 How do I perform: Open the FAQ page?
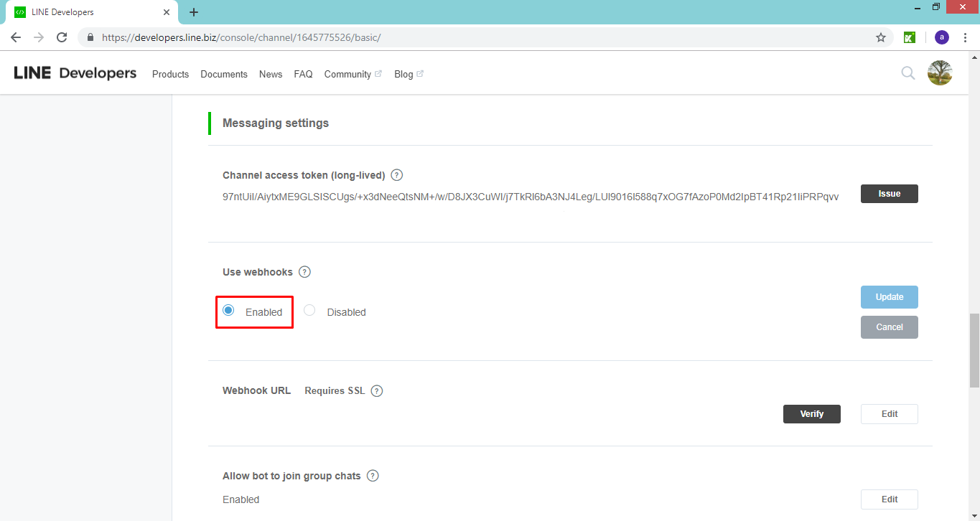303,74
